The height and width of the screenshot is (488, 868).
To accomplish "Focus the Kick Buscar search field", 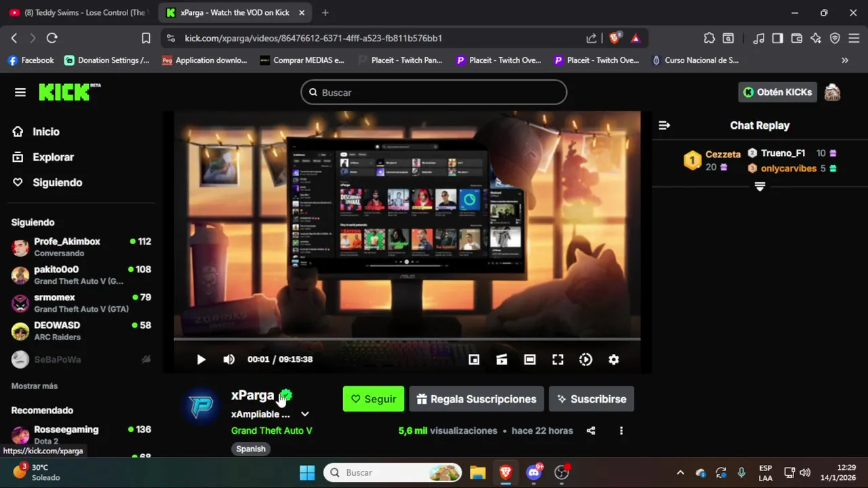I will click(x=434, y=92).
